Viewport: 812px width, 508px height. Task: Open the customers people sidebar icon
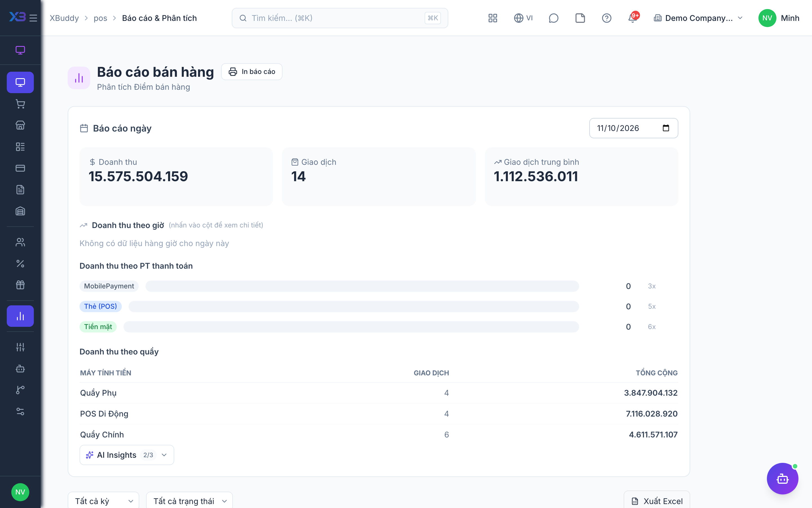[20, 242]
